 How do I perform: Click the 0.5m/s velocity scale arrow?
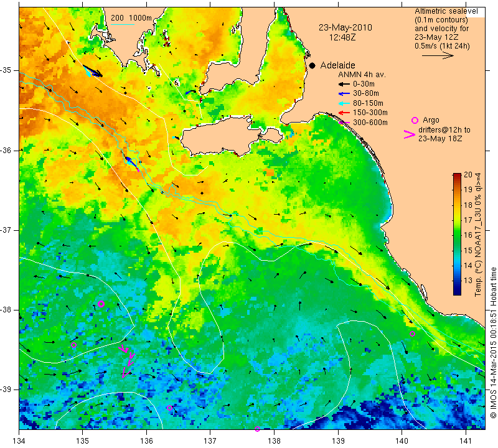[438, 55]
